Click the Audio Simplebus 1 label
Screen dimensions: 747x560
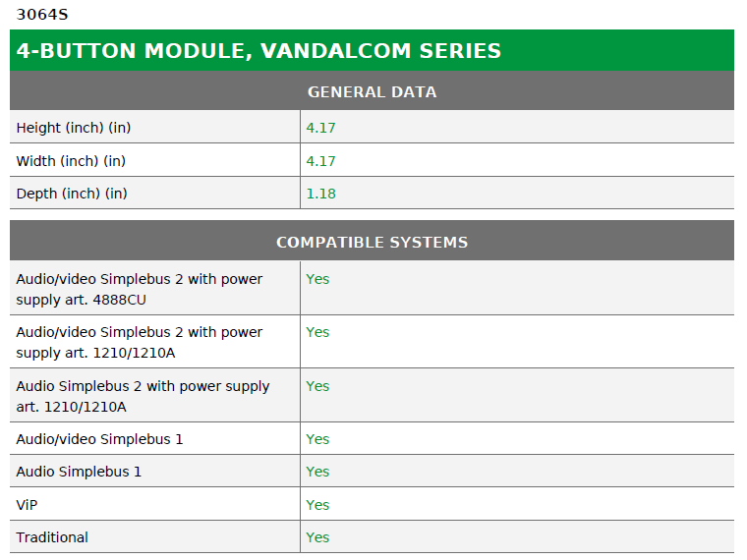click(79, 472)
